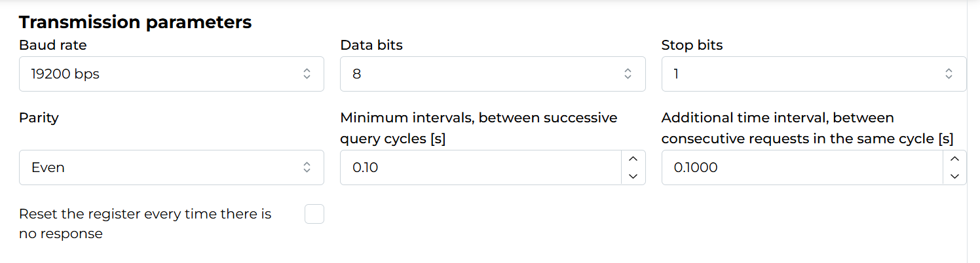Open the Stop bits selector
980x263 pixels.
[x=812, y=74]
